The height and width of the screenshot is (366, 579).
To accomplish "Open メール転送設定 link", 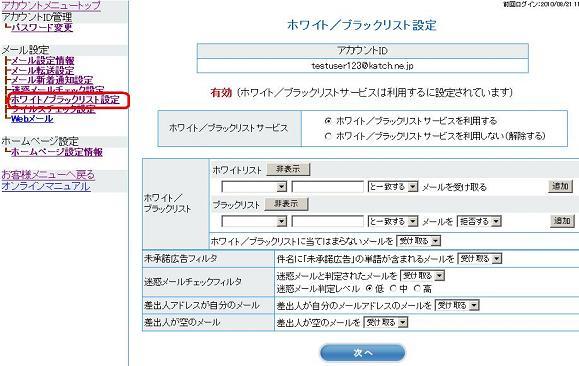I will (42, 70).
